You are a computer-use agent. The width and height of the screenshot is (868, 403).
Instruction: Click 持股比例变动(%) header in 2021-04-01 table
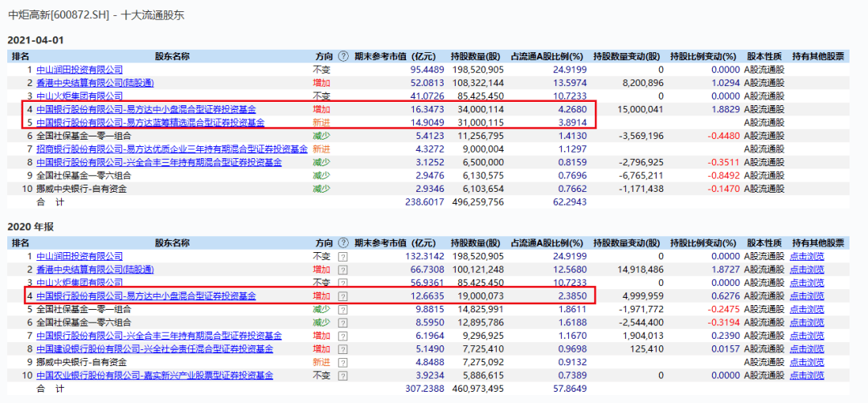(x=703, y=56)
